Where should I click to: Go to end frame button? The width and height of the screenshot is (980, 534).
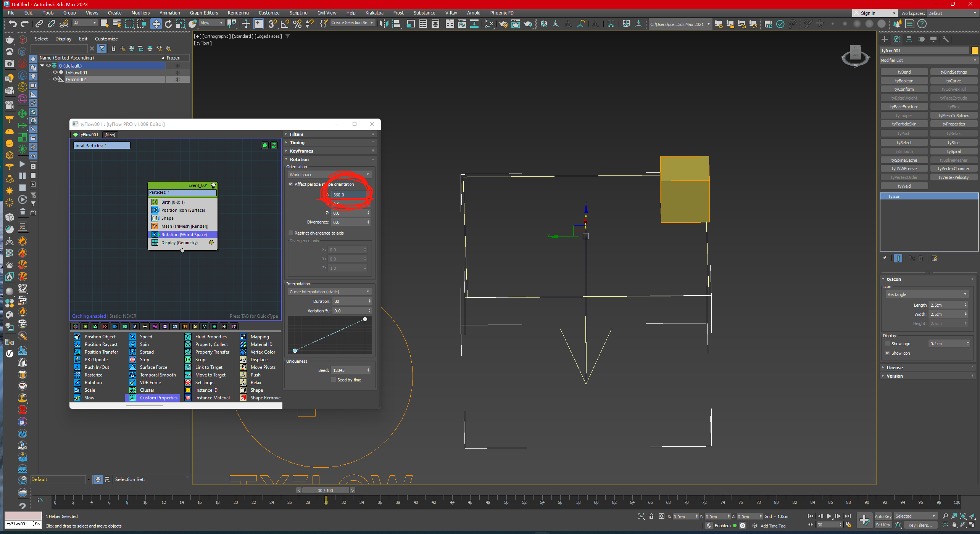[x=848, y=516]
